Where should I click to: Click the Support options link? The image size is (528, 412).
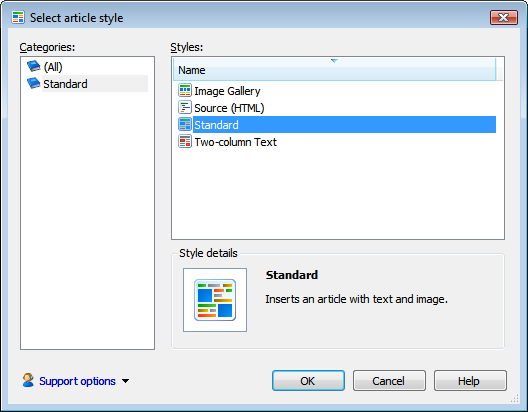(77, 381)
